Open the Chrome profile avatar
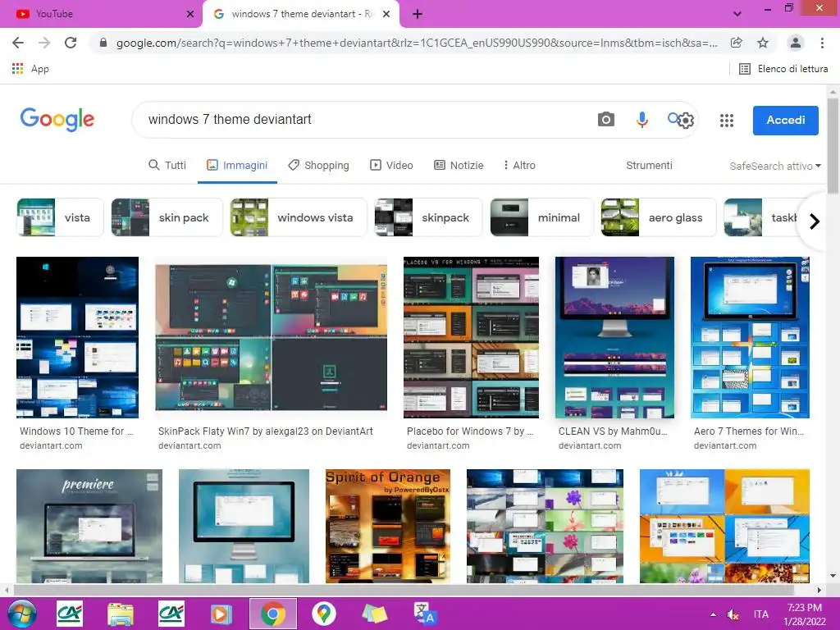The width and height of the screenshot is (840, 630). [x=796, y=43]
